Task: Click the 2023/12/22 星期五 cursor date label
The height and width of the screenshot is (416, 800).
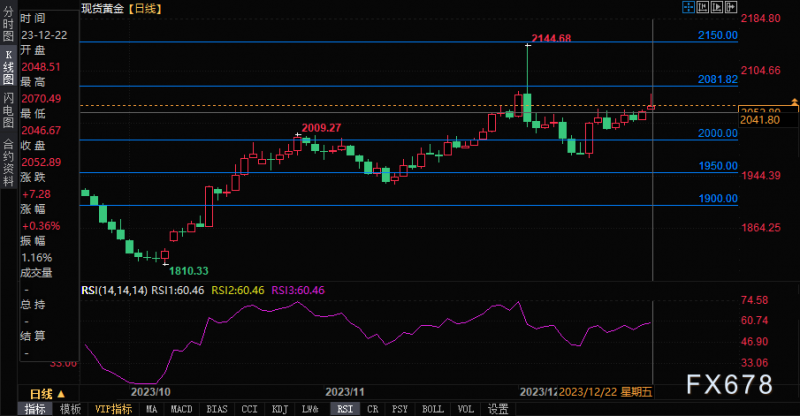Action: [606, 392]
